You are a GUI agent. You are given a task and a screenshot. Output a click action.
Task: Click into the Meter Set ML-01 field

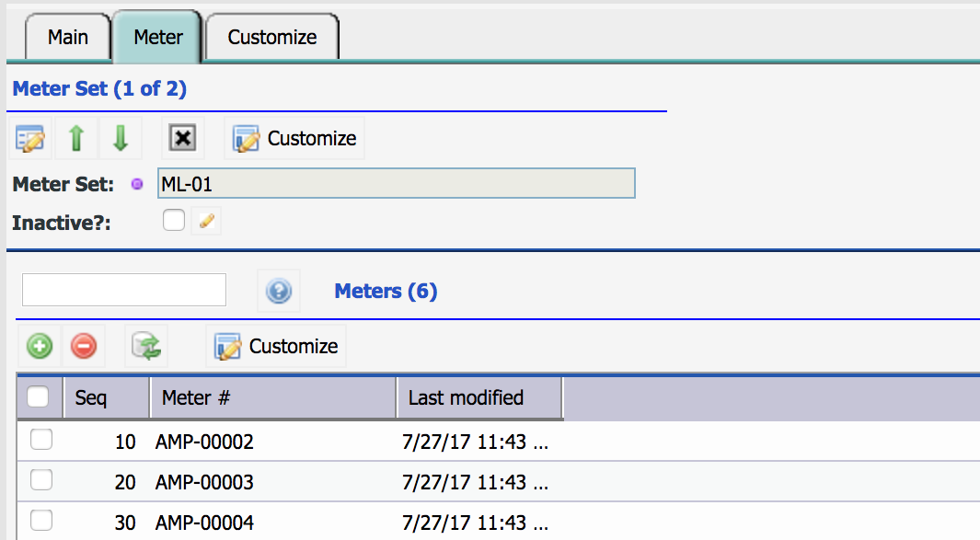(x=397, y=183)
